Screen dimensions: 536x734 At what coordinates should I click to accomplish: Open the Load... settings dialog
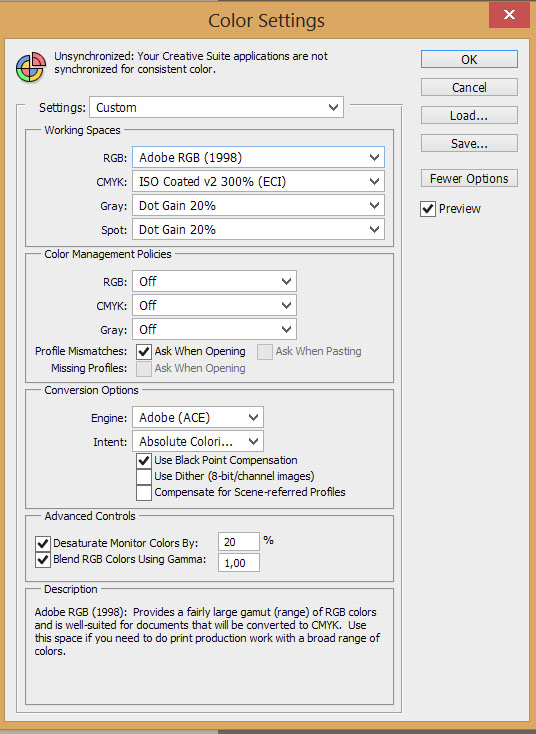[469, 116]
